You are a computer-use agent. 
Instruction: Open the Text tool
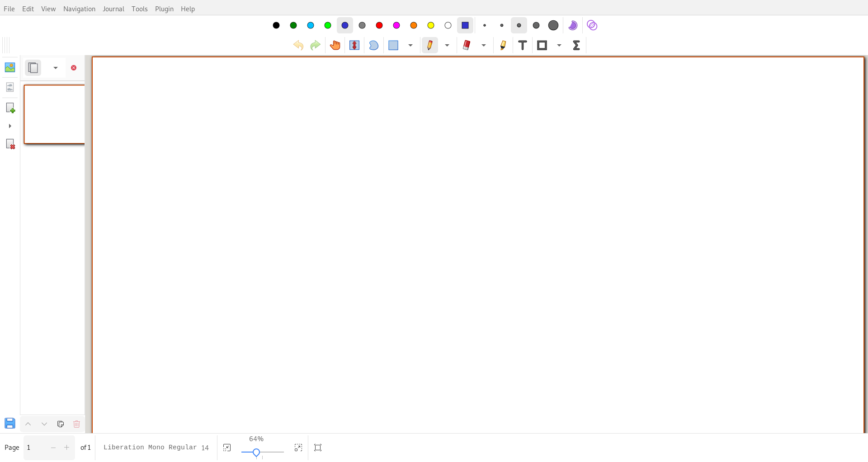[x=522, y=45]
